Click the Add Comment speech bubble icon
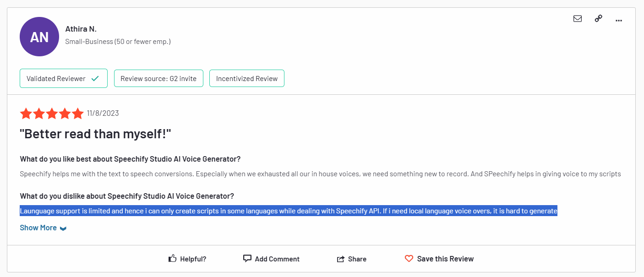 247,259
